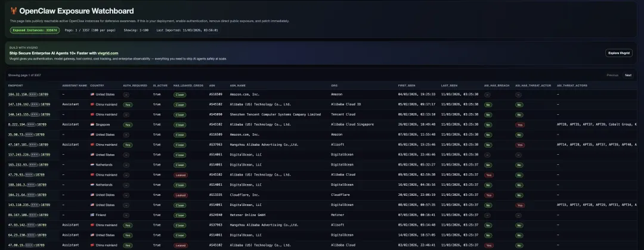Click the China flag in the 47.107.181 row
The height and width of the screenshot is (250, 644).
(x=92, y=145)
